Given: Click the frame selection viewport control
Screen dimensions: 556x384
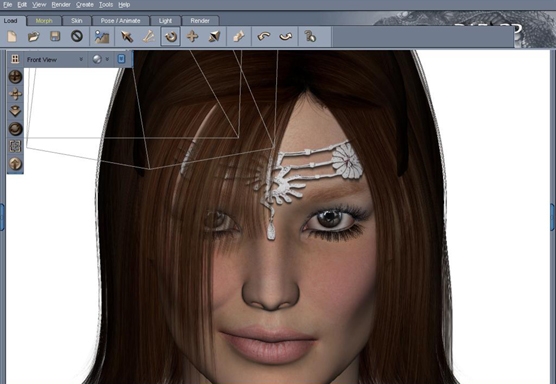Looking at the screenshot, I should [15, 146].
